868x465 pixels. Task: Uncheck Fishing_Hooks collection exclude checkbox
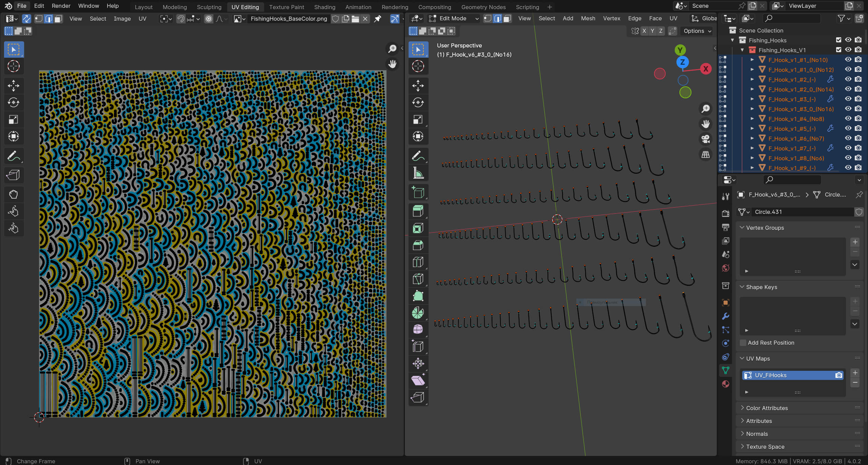coord(839,40)
